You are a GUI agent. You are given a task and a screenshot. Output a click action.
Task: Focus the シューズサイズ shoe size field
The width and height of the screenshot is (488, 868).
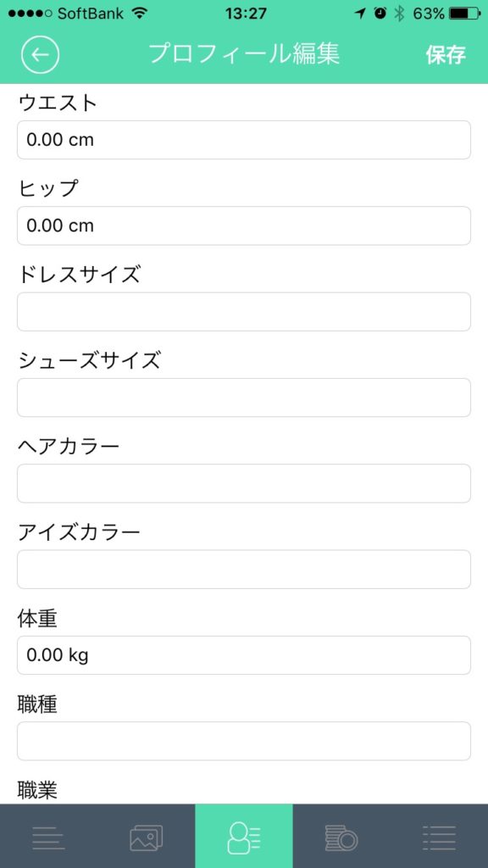click(x=243, y=397)
